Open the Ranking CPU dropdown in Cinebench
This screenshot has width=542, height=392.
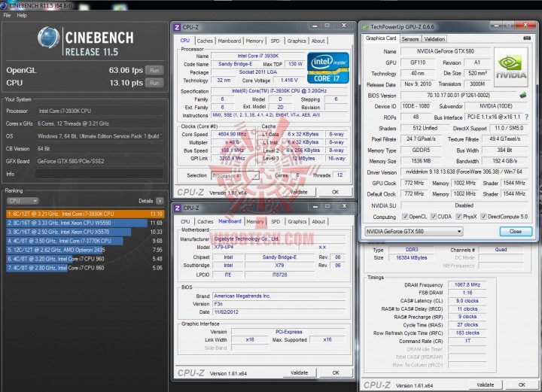[x=23, y=201]
